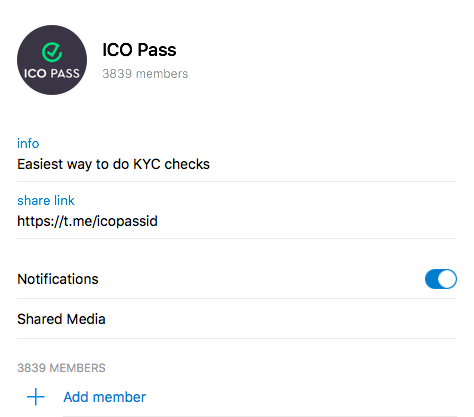
Task: Click the green checkmark logo in avatar
Action: [52, 52]
